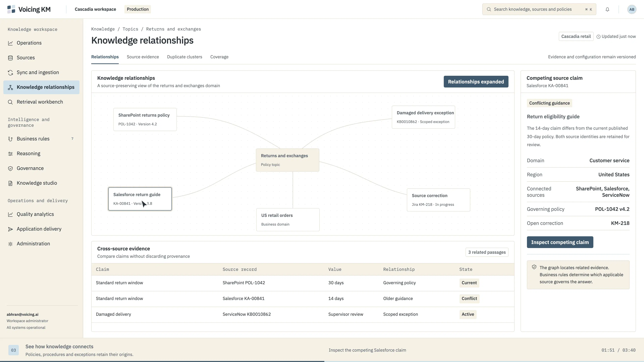The image size is (644, 362).
Task: Select the US retail orders node
Action: point(288,220)
